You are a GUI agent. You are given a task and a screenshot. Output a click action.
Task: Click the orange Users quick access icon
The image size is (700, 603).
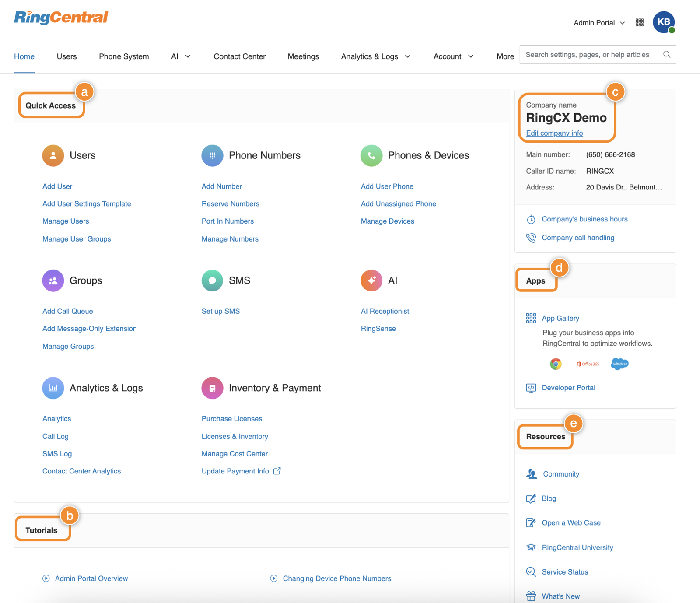(53, 155)
